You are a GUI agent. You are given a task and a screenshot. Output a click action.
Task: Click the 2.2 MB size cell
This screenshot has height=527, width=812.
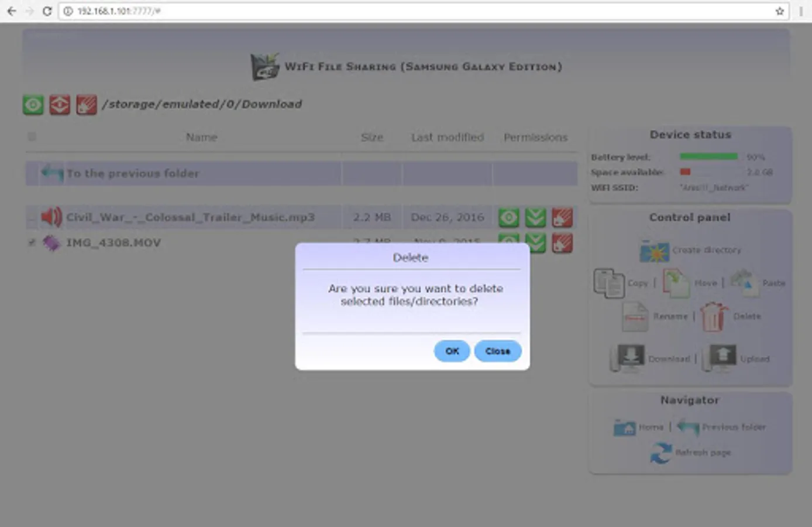372,217
